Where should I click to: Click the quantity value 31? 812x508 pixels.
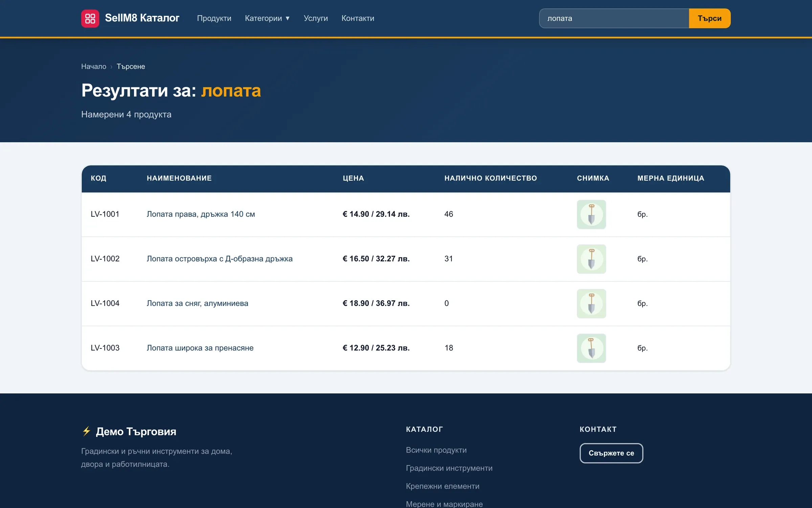(x=448, y=259)
